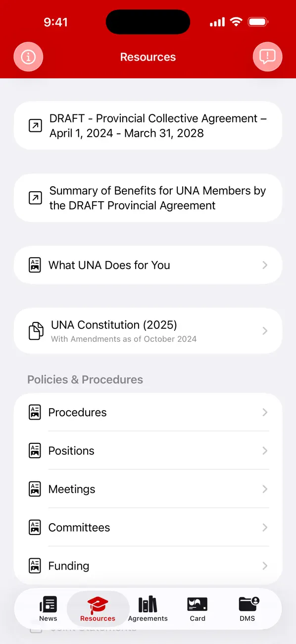
Task: Expand the Committees row chevron
Action: [265, 527]
